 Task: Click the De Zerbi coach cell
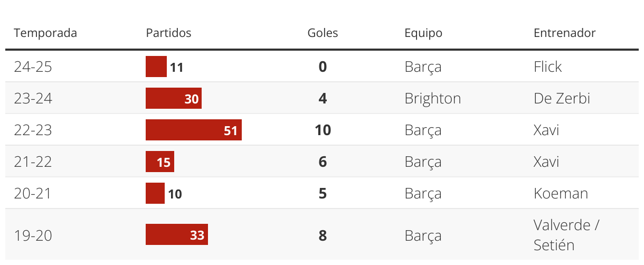(562, 99)
